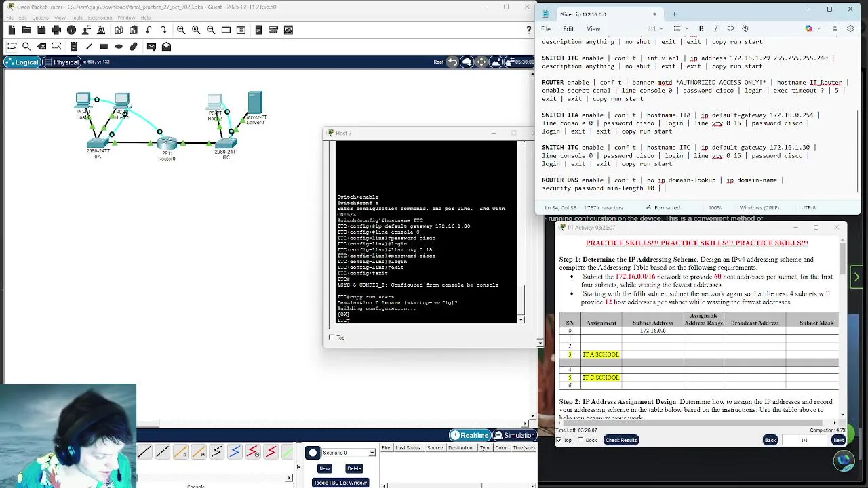The width and height of the screenshot is (868, 488).
Task: Open the Options menu in Packet Tracer
Action: 40,18
